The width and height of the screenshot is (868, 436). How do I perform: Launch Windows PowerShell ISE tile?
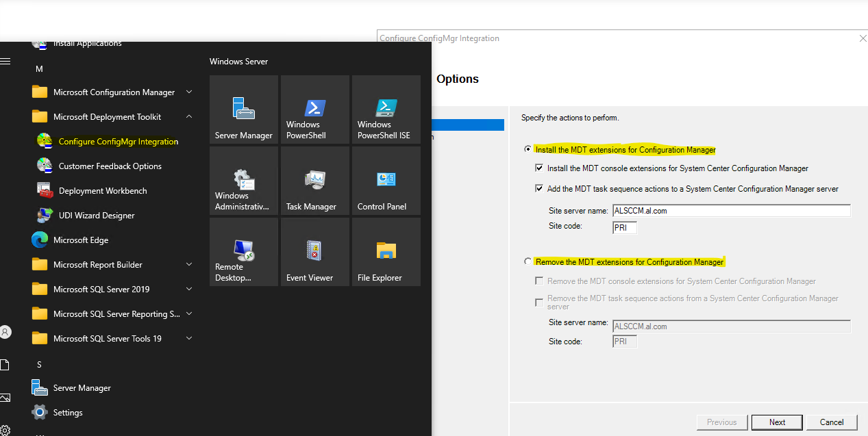coord(386,110)
